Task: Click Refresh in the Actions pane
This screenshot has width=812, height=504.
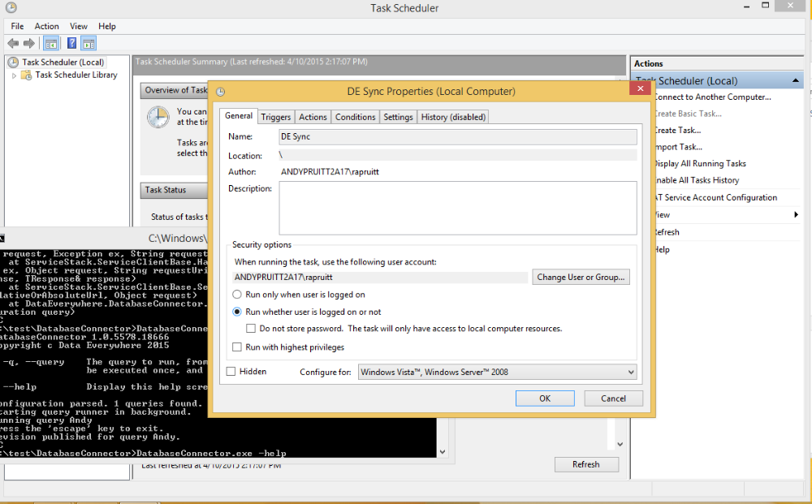Action: (x=667, y=232)
